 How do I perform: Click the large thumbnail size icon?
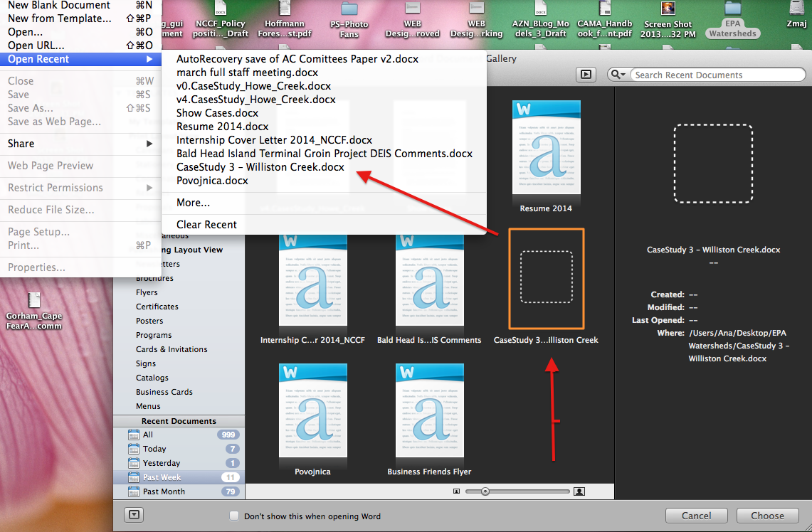pos(579,491)
